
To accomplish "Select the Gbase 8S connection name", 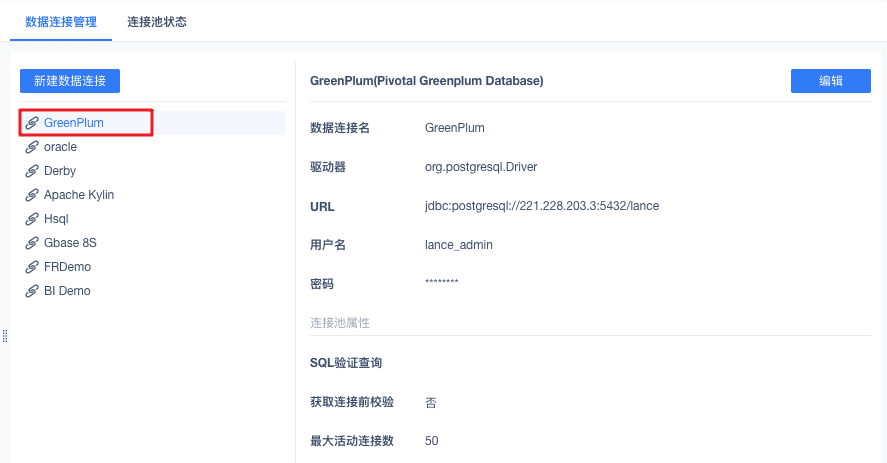I will pyautogui.click(x=70, y=243).
